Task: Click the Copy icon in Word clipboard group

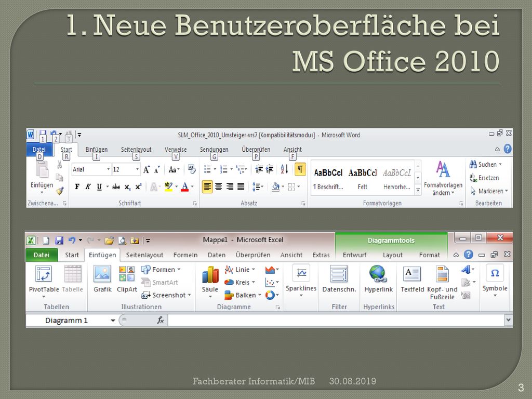Action: 59,178
